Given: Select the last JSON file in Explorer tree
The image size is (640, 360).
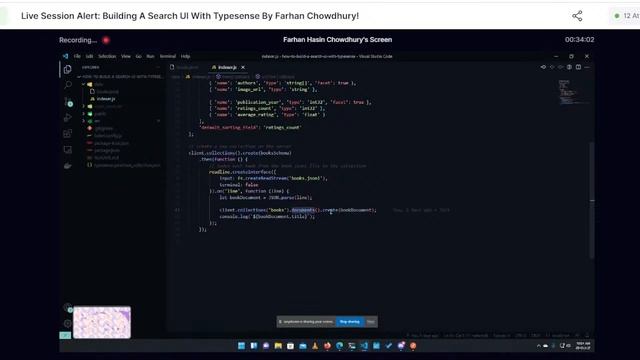Looking at the screenshot, I should (x=124, y=165).
